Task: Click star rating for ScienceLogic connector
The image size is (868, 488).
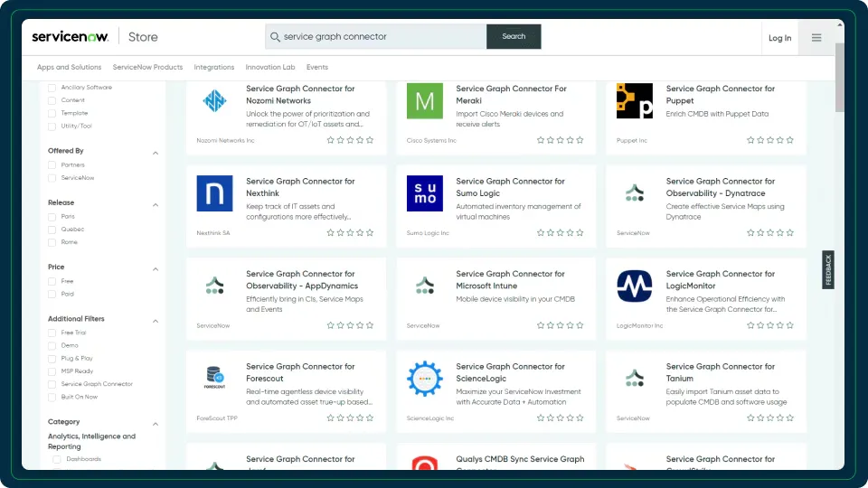Action: [560, 418]
